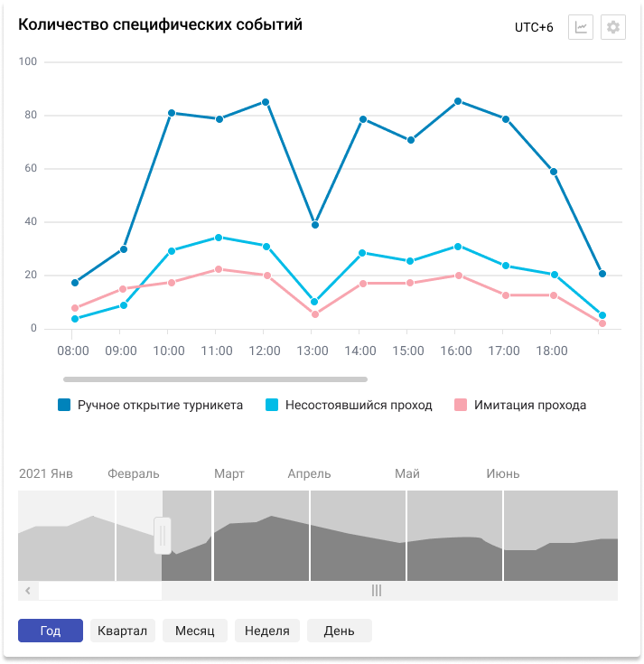Click the pink point at 13:00
Screen dimensions: 644x664
pyautogui.click(x=315, y=314)
